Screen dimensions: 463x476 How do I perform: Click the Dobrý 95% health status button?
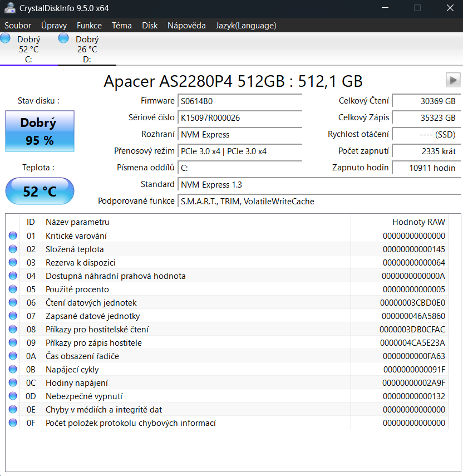tap(40, 131)
